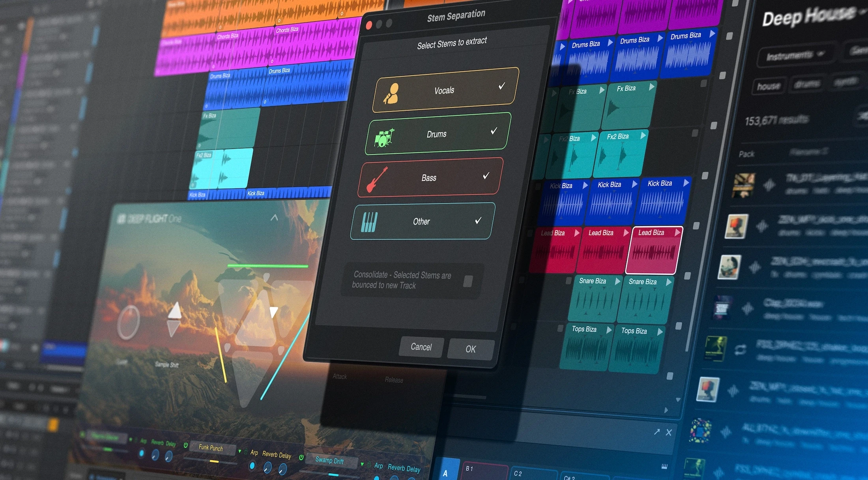The height and width of the screenshot is (480, 868).
Task: Detach the pad panel with the arrow icon
Action: [657, 432]
